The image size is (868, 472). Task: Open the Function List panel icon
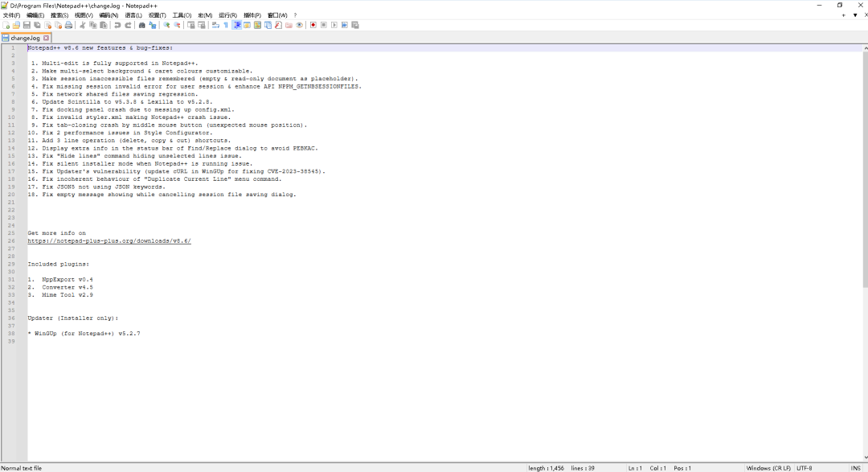278,25
